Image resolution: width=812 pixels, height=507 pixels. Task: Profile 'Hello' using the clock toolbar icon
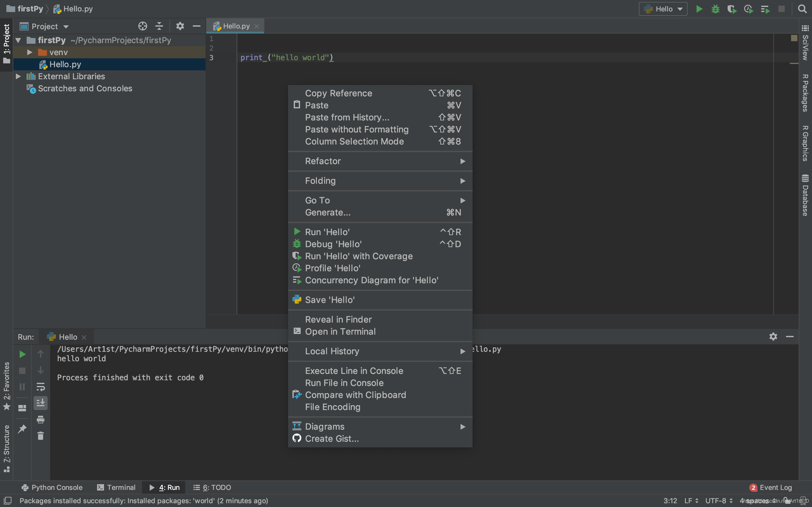pyautogui.click(x=748, y=9)
